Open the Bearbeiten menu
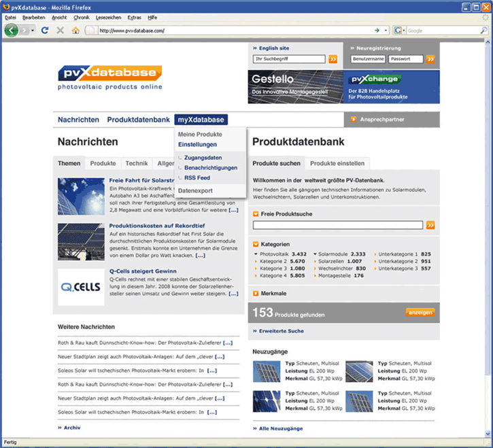 pyautogui.click(x=33, y=18)
